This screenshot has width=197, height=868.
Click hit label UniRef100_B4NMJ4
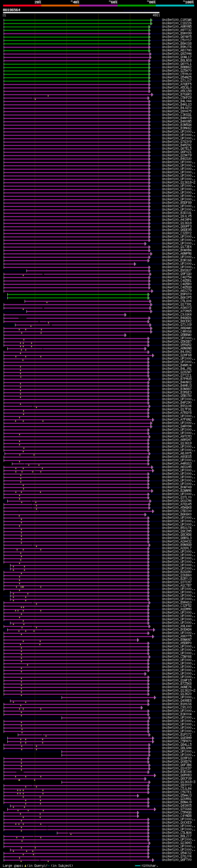click(177, 365)
